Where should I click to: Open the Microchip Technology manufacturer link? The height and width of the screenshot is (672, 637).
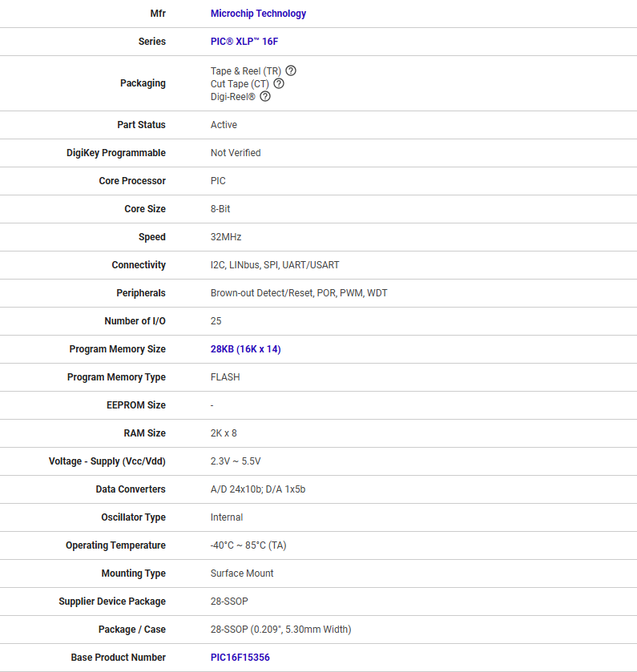(x=258, y=14)
